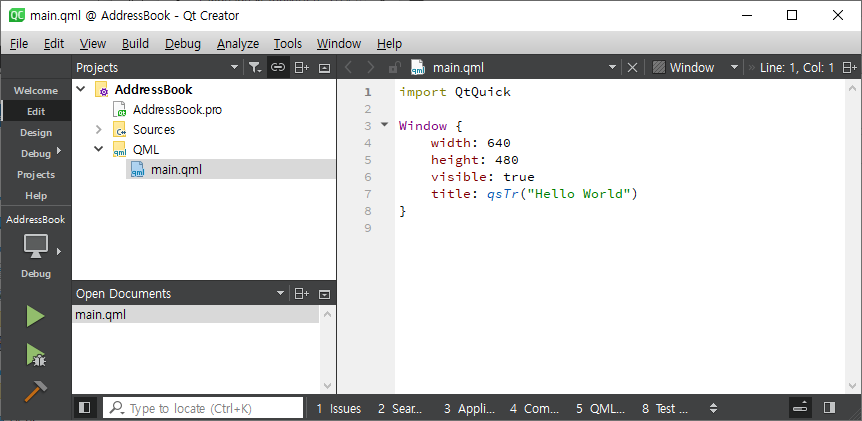Image resolution: width=862 pixels, height=421 pixels.
Task: Switch to Edit mode in sidebar
Action: click(x=36, y=112)
